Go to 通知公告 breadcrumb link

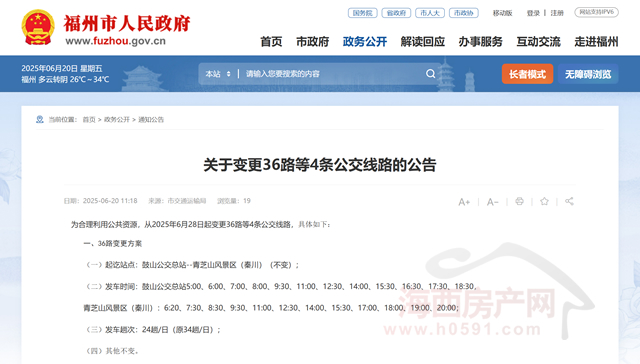(151, 120)
